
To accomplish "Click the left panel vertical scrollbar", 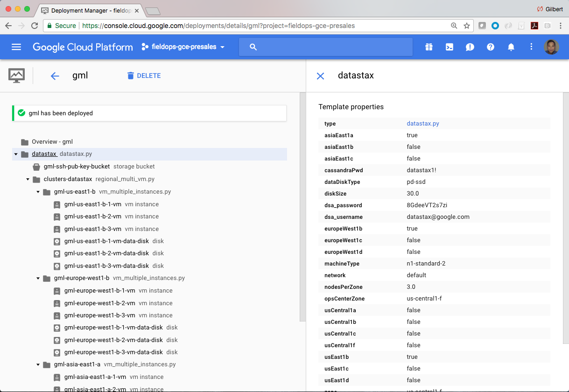I will pos(302,207).
